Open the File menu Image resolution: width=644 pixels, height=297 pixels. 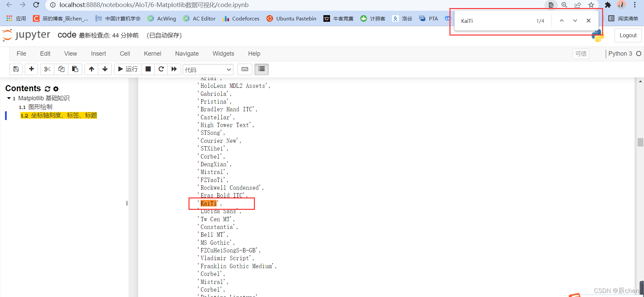point(21,54)
